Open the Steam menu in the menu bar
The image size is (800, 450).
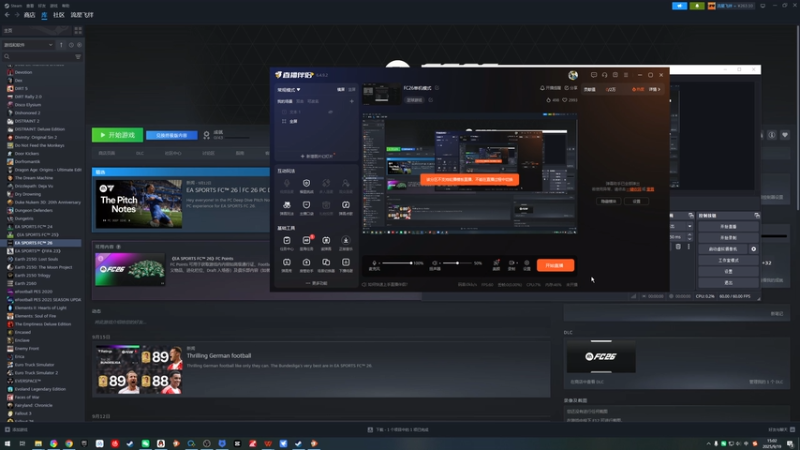pos(14,6)
